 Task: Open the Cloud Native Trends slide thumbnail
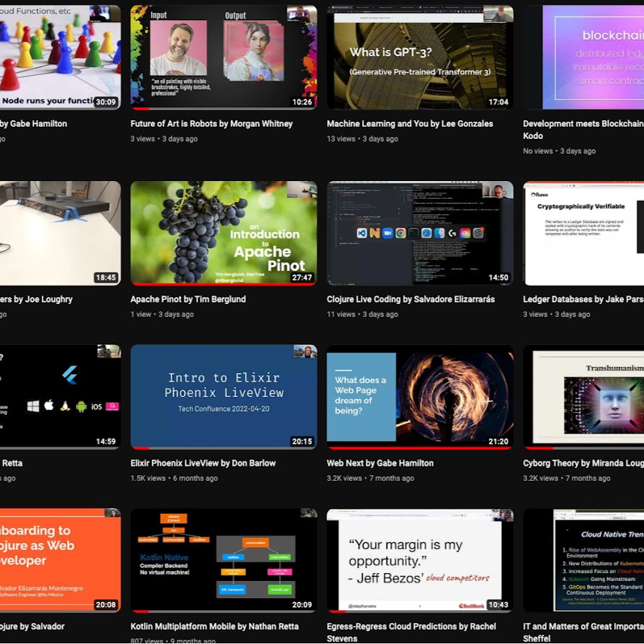[584, 560]
